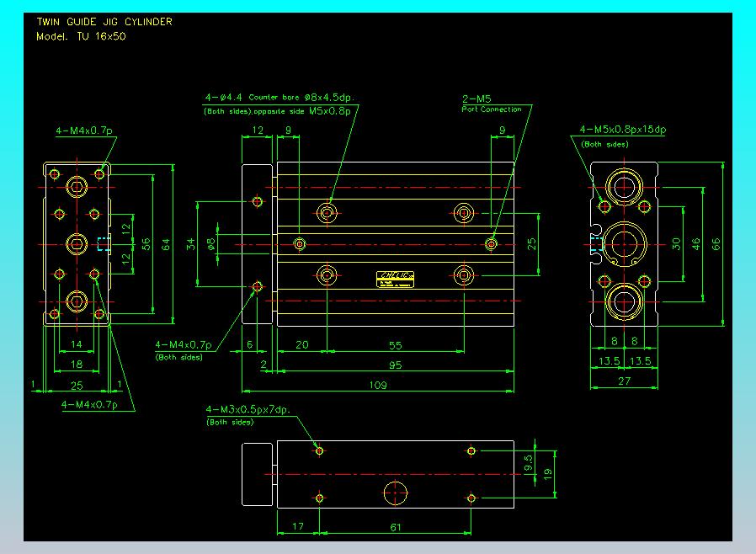
Task: Click the 'TWIN GUIDE JIG CYLINDER' title text
Action: coord(104,22)
